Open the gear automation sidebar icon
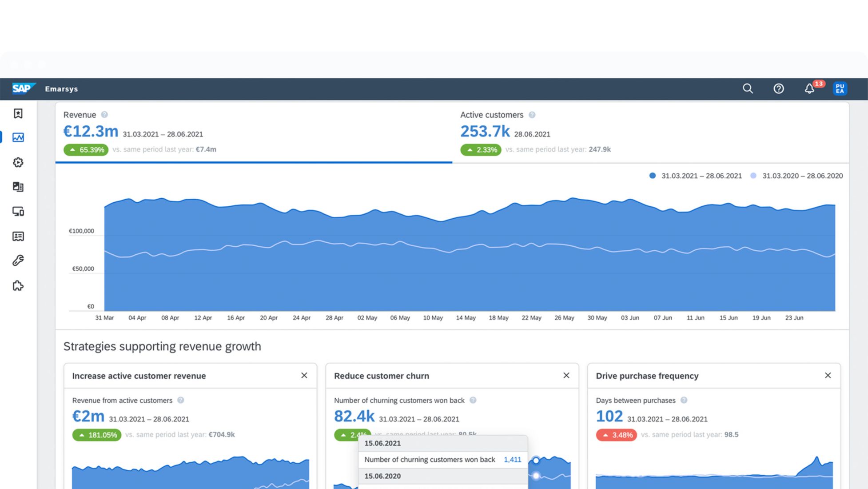The height and width of the screenshot is (489, 868). [18, 162]
